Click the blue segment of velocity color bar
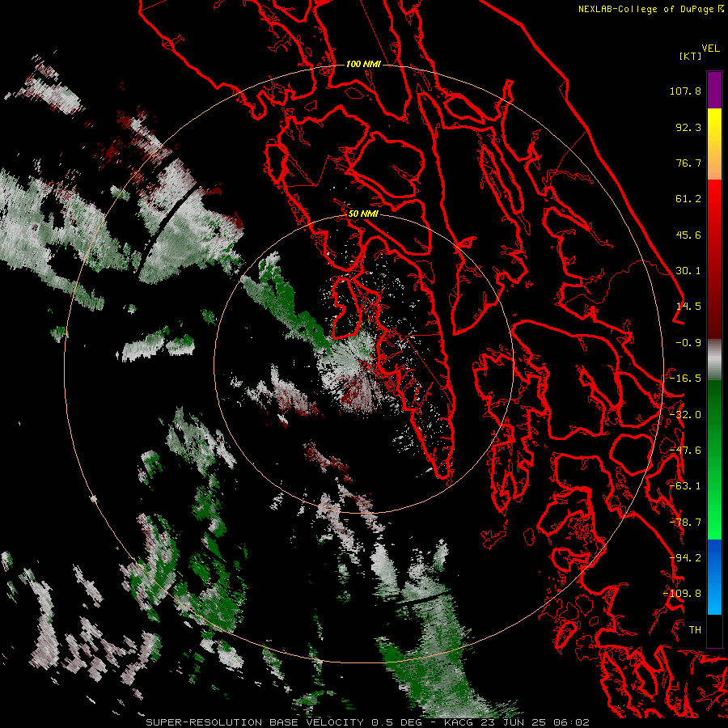728x728 pixels. (x=714, y=577)
